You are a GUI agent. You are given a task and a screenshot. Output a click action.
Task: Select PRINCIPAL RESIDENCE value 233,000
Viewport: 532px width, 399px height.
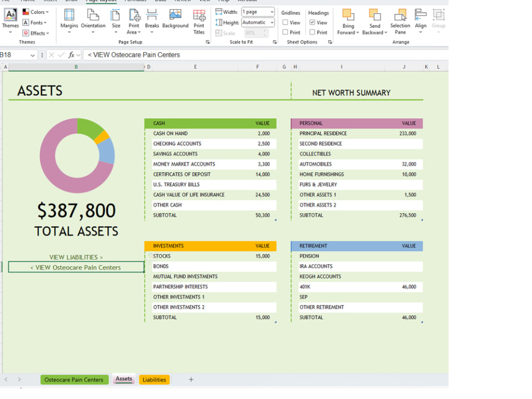coord(408,134)
